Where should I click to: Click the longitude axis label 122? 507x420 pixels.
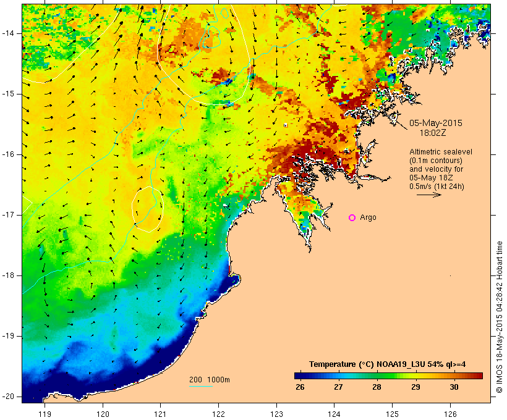[x=219, y=414]
